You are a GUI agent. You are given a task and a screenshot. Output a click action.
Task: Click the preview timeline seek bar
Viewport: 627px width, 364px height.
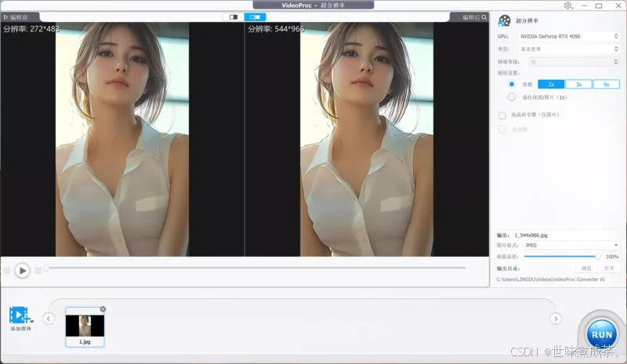(x=256, y=268)
